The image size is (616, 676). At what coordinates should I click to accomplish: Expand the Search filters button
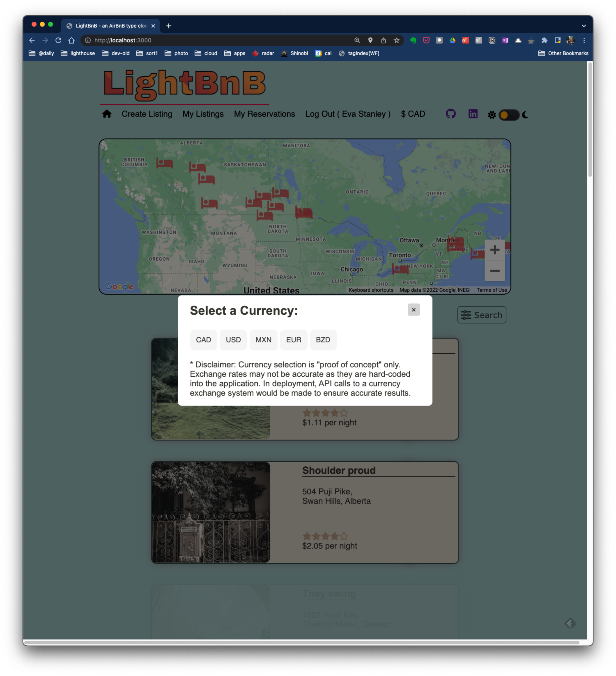coord(482,315)
